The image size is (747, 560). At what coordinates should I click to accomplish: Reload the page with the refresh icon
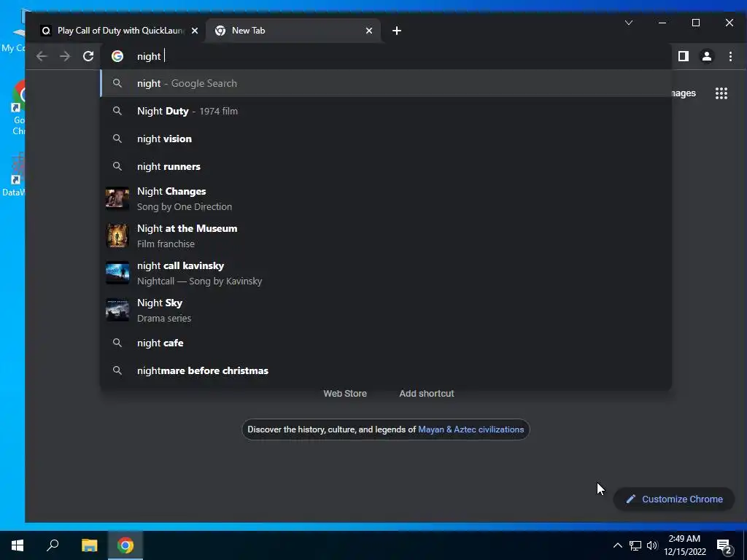[x=88, y=56]
